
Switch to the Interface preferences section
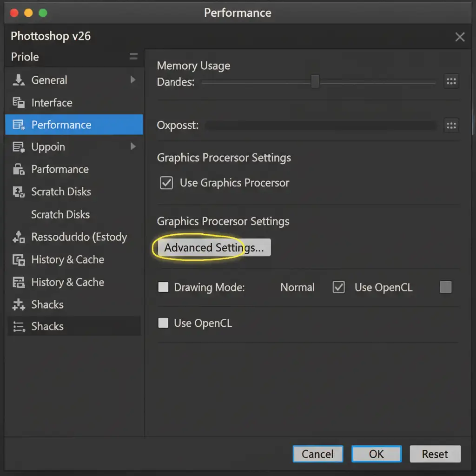pos(52,103)
